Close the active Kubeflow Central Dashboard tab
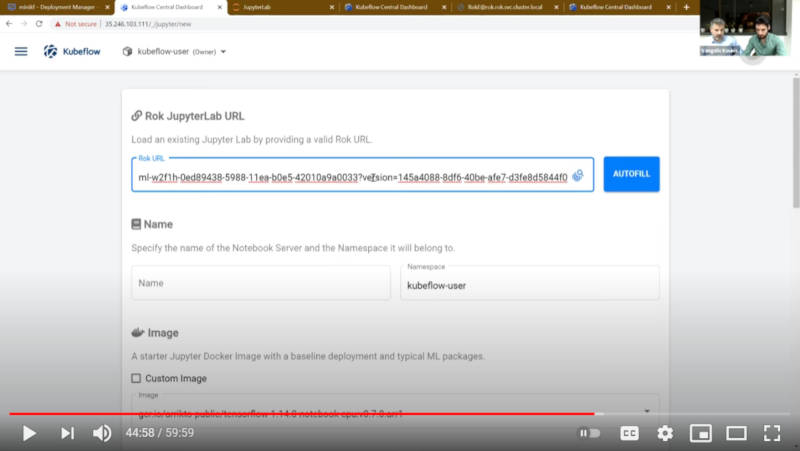 [220, 7]
